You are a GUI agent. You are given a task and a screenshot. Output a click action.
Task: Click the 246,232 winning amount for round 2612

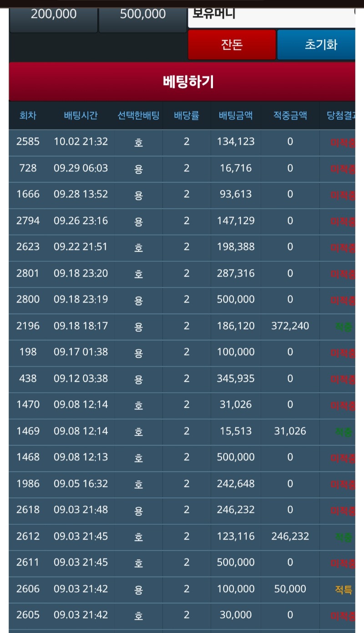290,537
